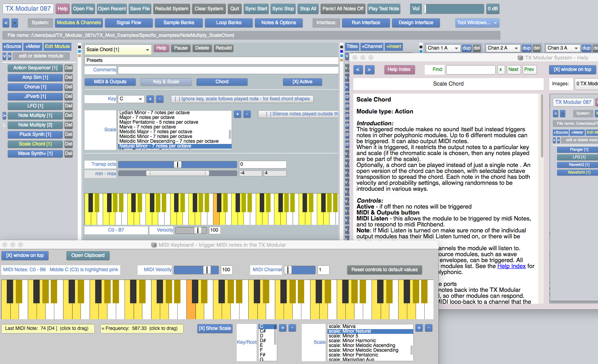This screenshot has width=598, height=364.
Task: Open the Chord tab of the module
Action: coord(222,82)
